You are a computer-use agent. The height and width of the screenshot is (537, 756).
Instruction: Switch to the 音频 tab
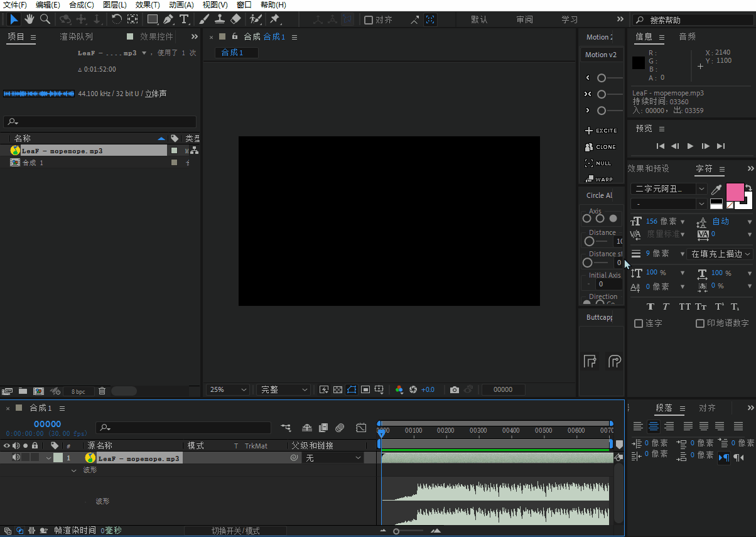(x=687, y=36)
